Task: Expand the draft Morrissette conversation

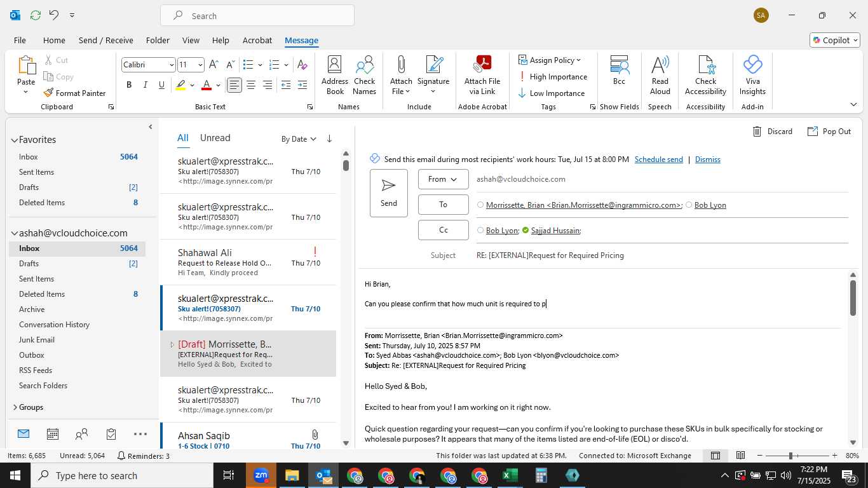Action: click(x=172, y=344)
